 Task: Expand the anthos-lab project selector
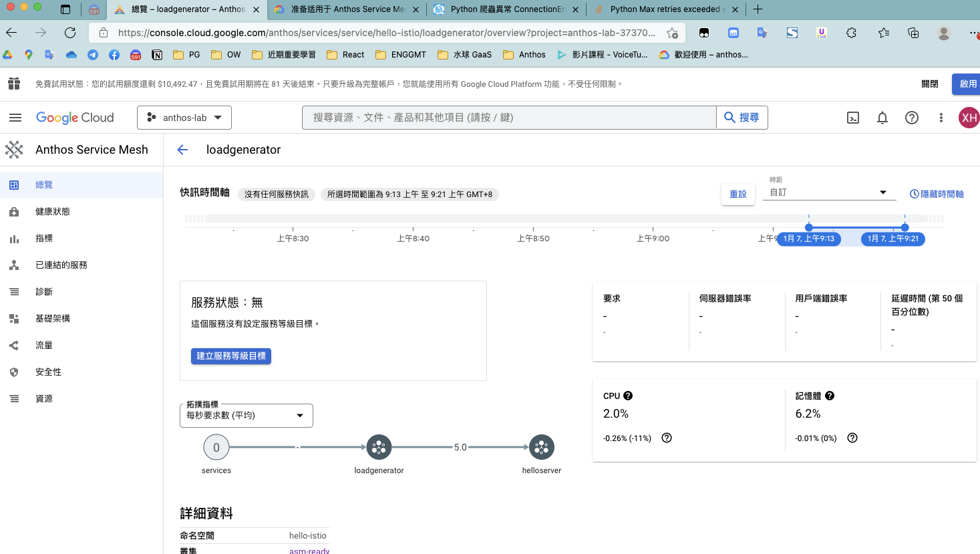184,118
